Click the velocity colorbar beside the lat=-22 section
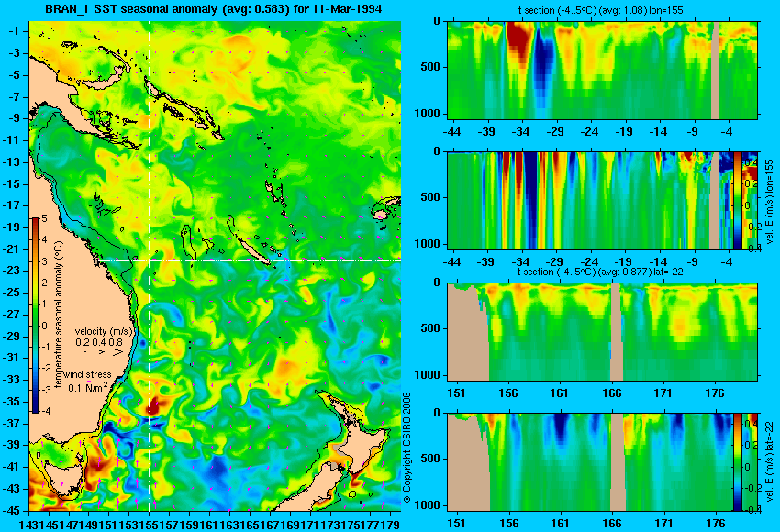Viewport: 780px width, 532px height. (738, 462)
